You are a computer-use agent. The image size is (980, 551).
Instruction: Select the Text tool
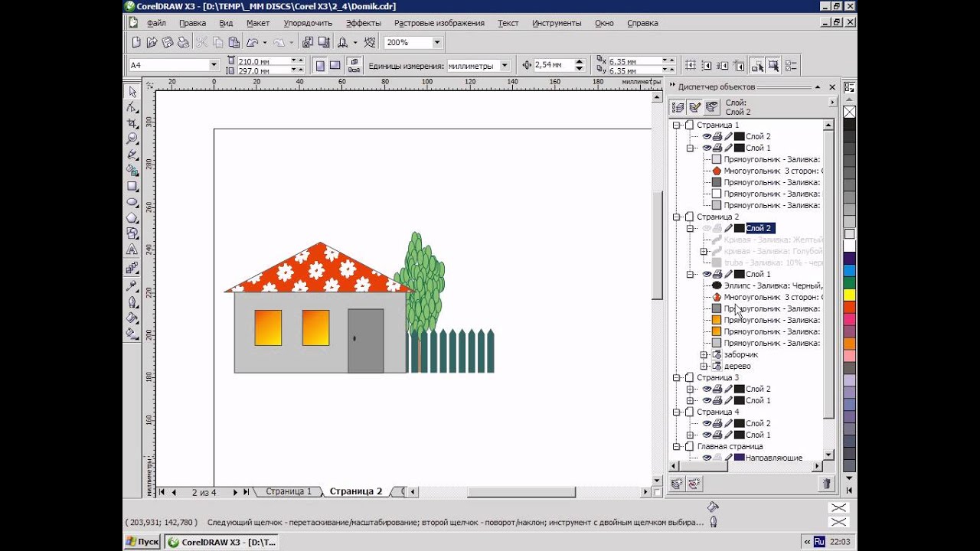tap(132, 249)
